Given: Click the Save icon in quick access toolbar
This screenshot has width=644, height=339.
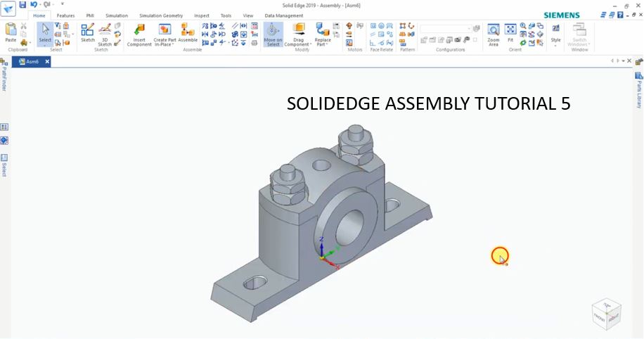Looking at the screenshot, I should point(22,4).
